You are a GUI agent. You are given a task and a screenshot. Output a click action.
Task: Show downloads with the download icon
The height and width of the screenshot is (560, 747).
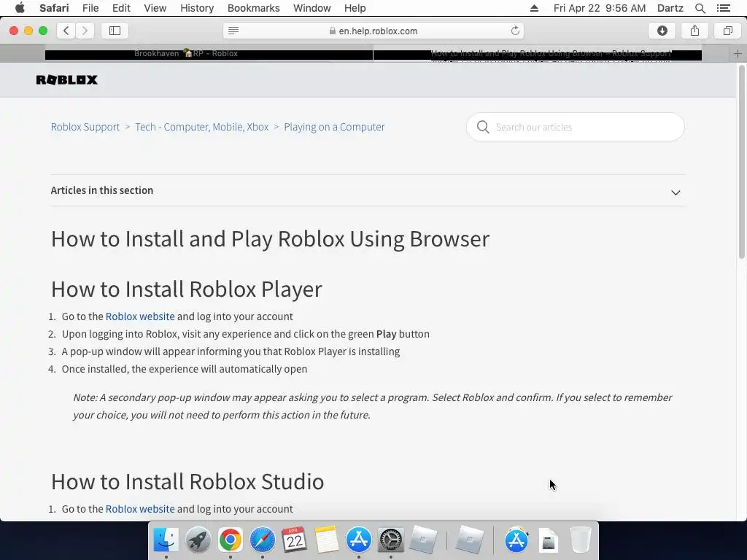[662, 31]
